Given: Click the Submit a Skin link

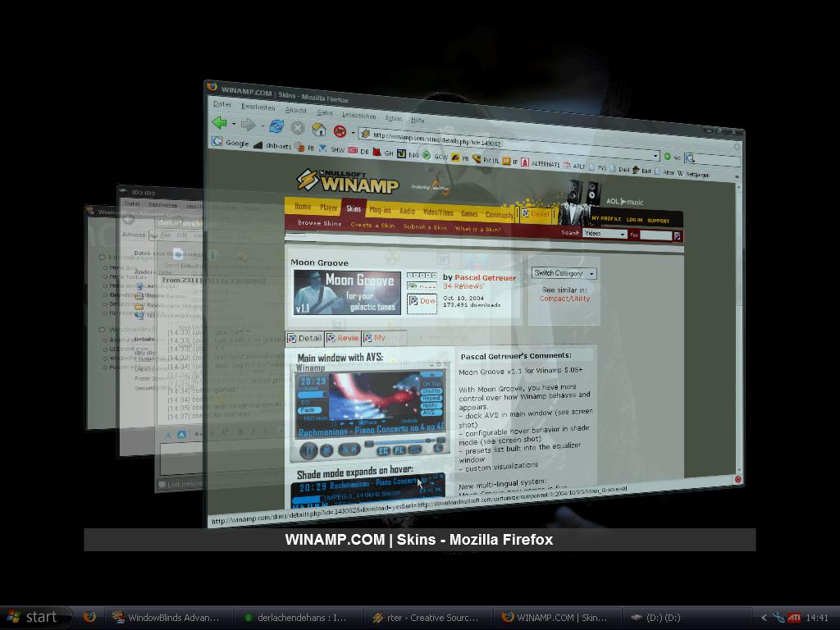Looking at the screenshot, I should pyautogui.click(x=424, y=227).
